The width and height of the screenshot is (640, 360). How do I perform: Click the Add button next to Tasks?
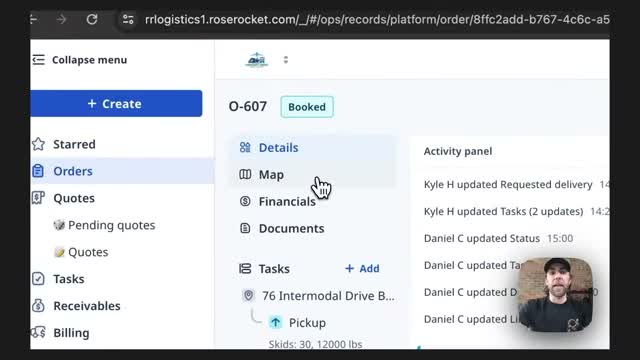pyautogui.click(x=362, y=268)
